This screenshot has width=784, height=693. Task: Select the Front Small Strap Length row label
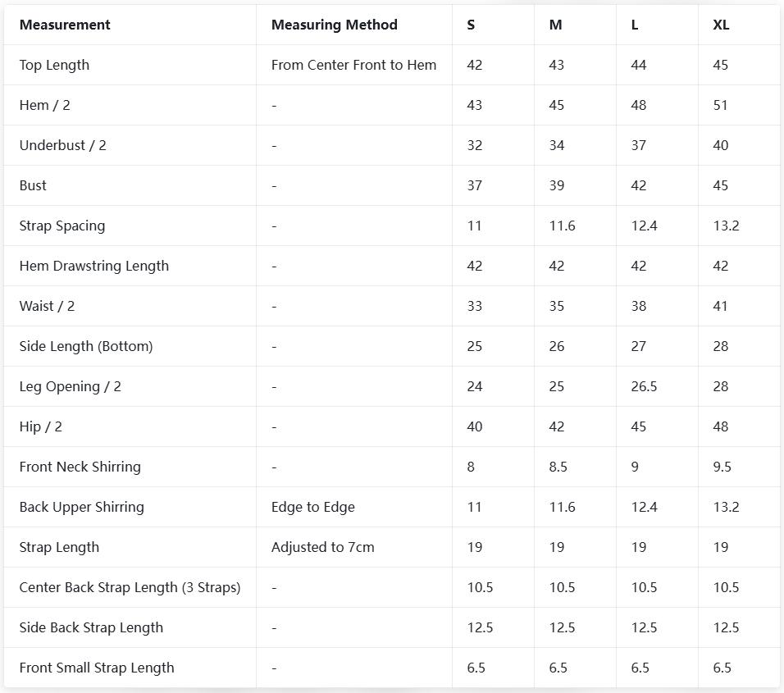click(97, 668)
